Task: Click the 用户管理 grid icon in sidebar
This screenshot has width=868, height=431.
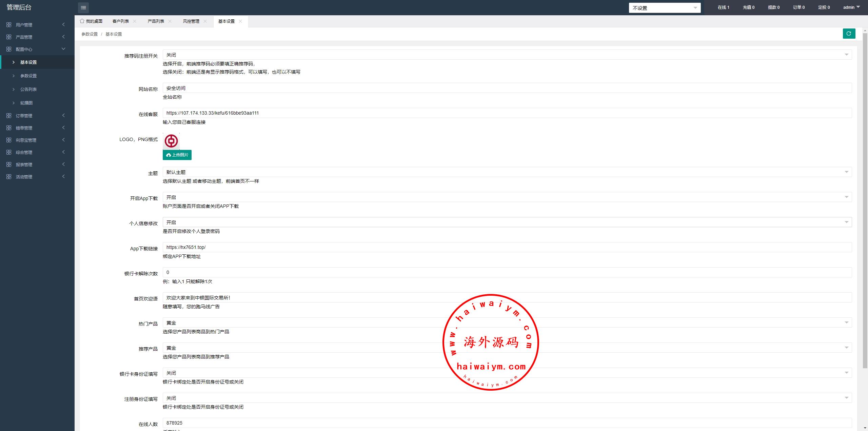Action: point(9,25)
